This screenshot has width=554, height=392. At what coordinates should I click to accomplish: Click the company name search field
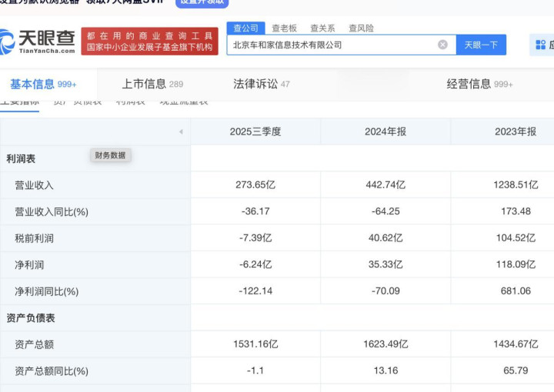(x=331, y=45)
